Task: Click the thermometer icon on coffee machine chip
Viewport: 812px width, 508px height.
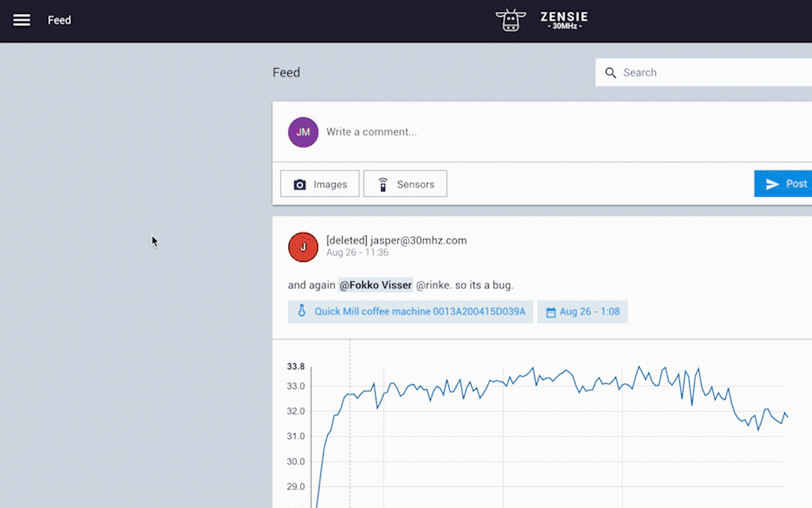Action: coord(302,312)
